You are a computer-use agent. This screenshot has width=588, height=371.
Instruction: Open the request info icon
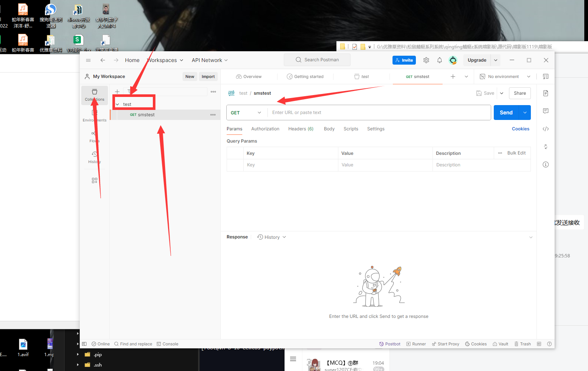546,165
